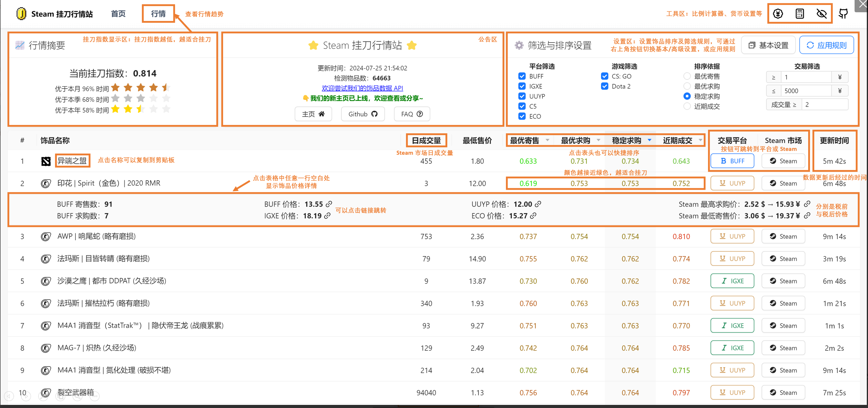868x408 pixels.
Task: Click the 主页 button in announcement
Action: click(x=313, y=114)
